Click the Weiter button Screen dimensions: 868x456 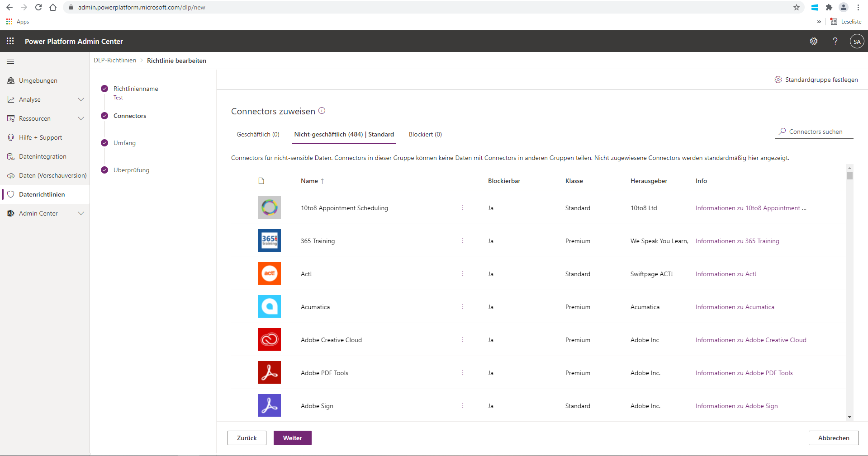click(x=293, y=438)
